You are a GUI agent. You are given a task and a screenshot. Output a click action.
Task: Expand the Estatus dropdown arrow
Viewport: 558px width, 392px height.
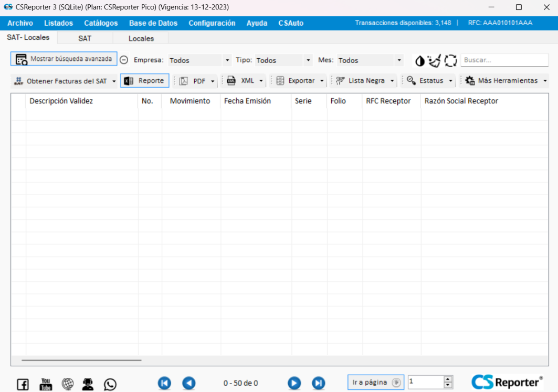(x=450, y=81)
